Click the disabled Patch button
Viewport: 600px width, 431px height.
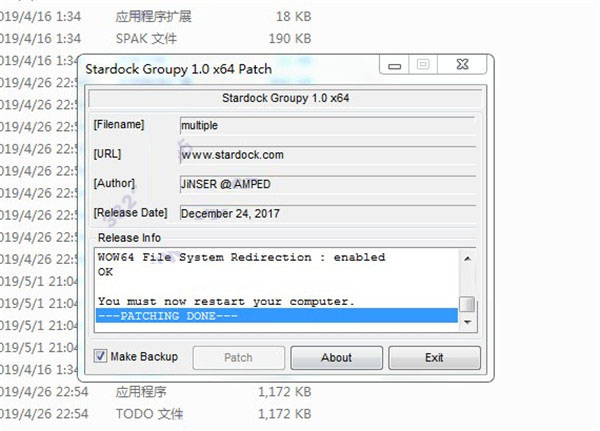pyautogui.click(x=238, y=358)
